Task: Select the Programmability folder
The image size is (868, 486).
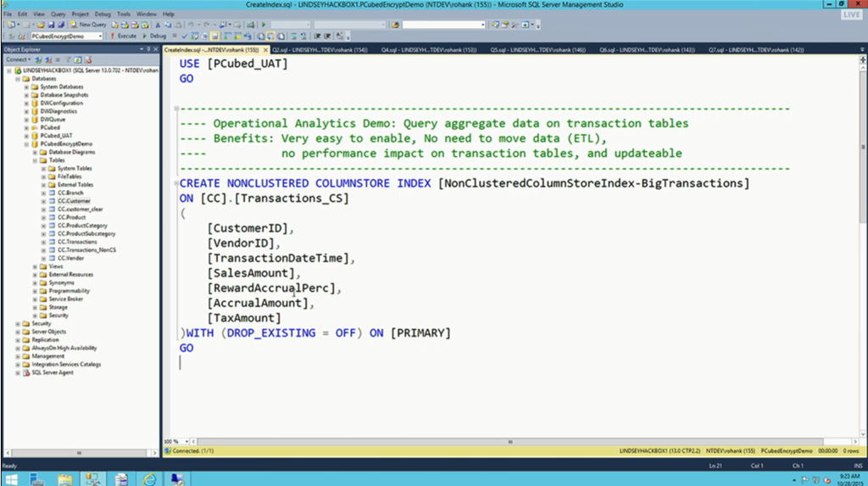Action: click(69, 291)
